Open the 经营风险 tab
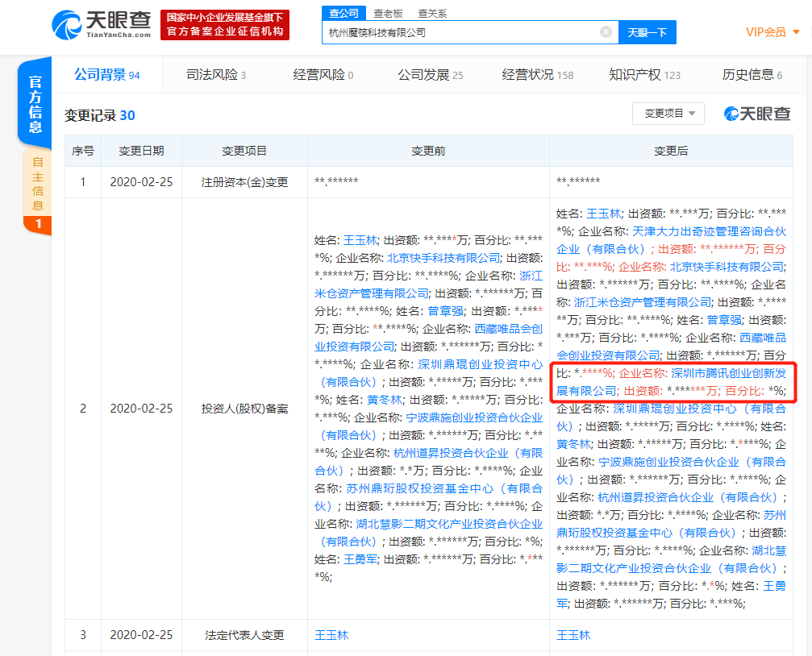 tap(323, 75)
